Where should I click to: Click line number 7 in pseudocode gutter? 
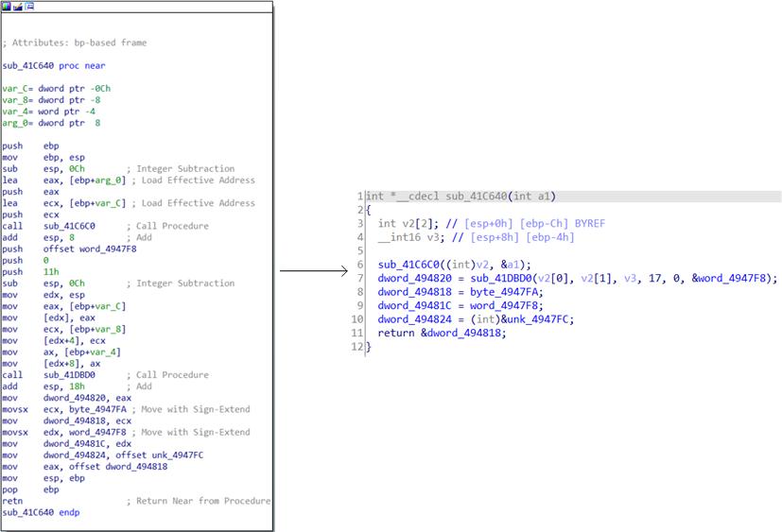(x=360, y=278)
